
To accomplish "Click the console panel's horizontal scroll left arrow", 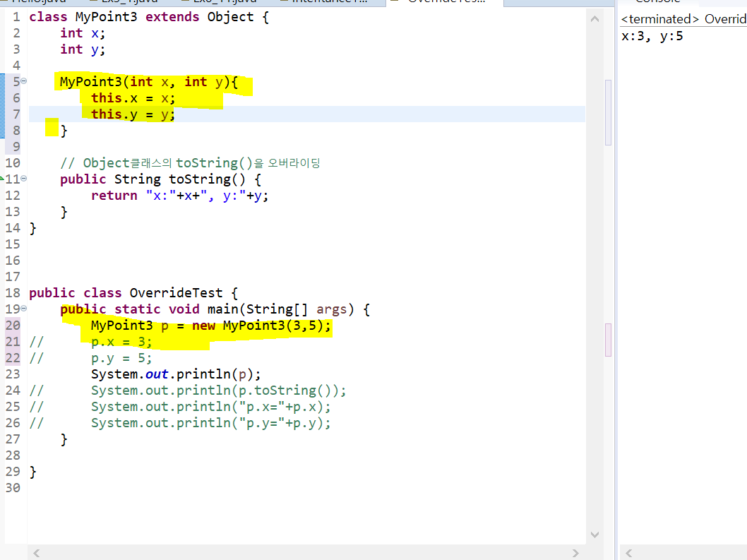I will pos(629,553).
